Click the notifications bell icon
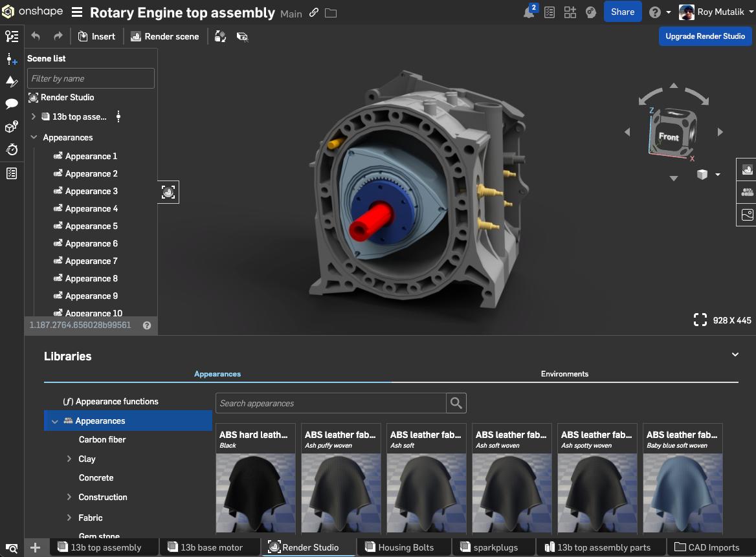 (x=529, y=12)
